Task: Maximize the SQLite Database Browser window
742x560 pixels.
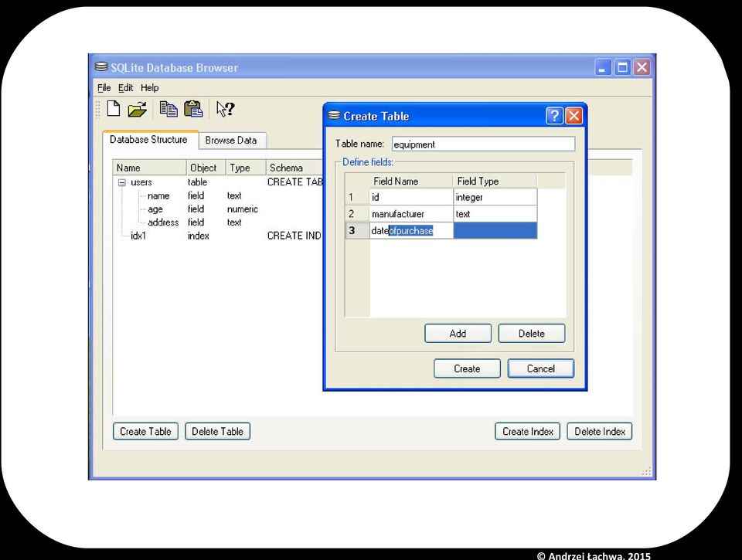Action: click(x=622, y=68)
